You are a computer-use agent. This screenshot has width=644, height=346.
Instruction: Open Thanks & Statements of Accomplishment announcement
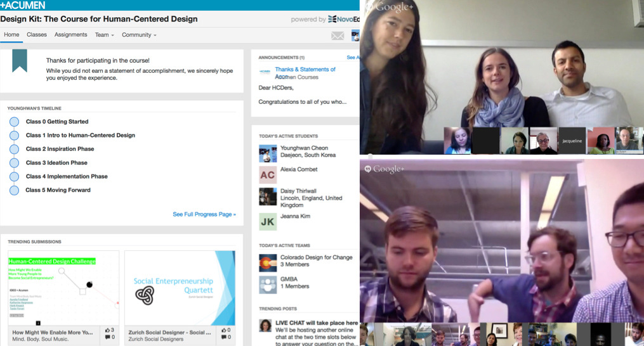305,73
